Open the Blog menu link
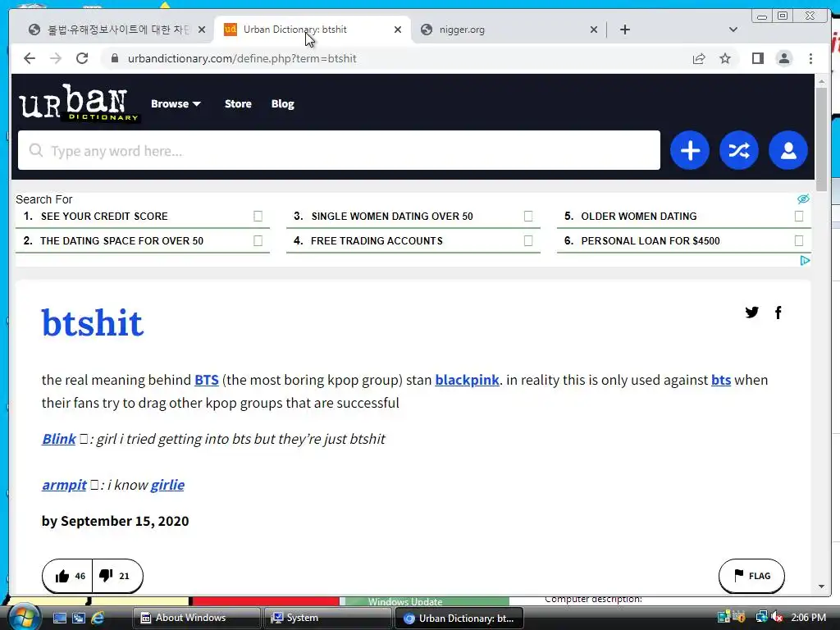 click(282, 103)
